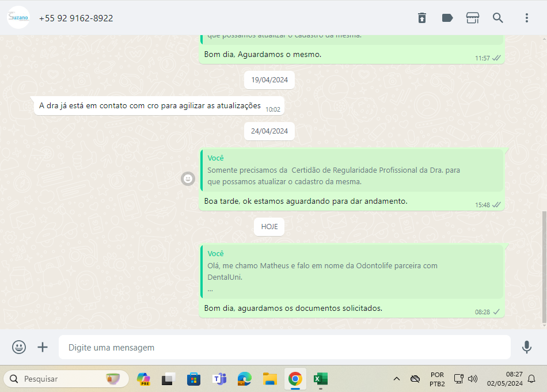Click the chat vertical scrollbar
Image resolution: width=547 pixels, height=392 pixels.
click(544, 267)
